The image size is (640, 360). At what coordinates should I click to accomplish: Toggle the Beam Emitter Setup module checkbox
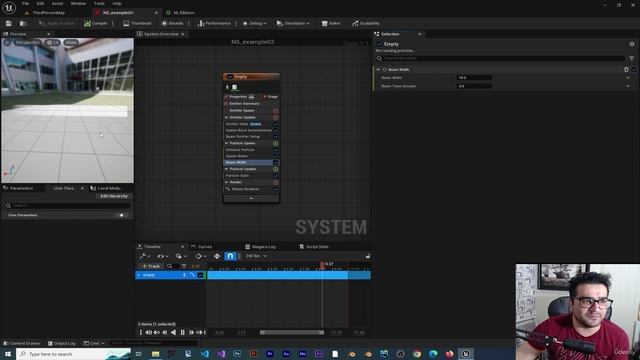pyautogui.click(x=276, y=137)
